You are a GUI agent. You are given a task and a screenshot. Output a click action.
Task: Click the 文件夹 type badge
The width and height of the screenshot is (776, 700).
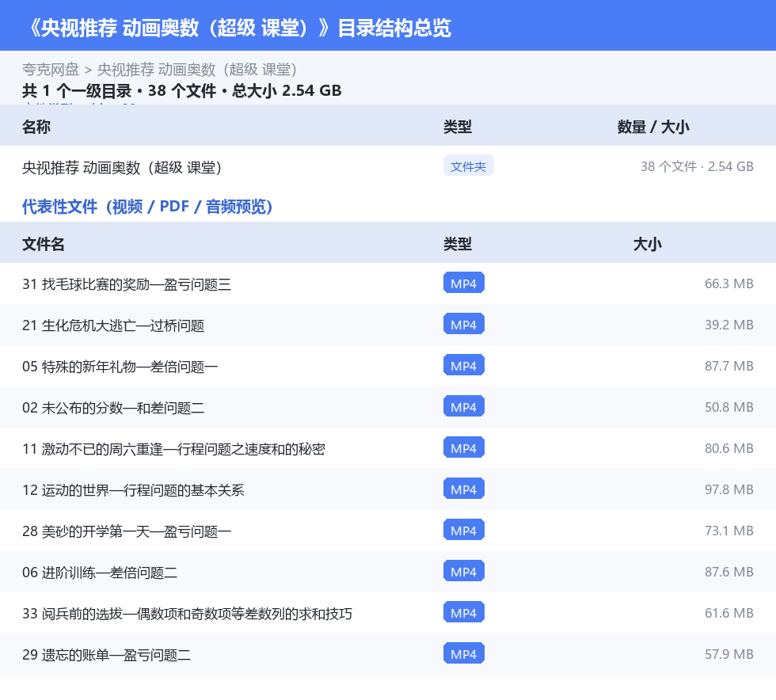pyautogui.click(x=468, y=166)
